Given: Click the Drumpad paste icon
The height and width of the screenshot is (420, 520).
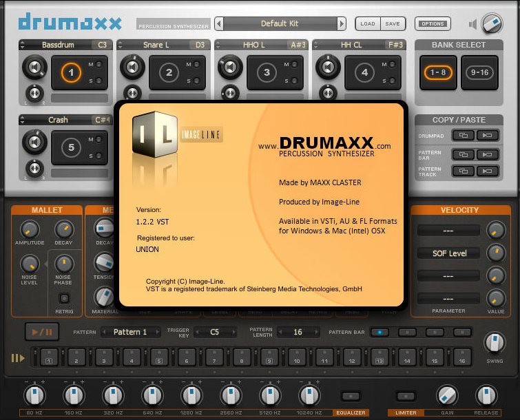Looking at the screenshot, I should tap(488, 136).
